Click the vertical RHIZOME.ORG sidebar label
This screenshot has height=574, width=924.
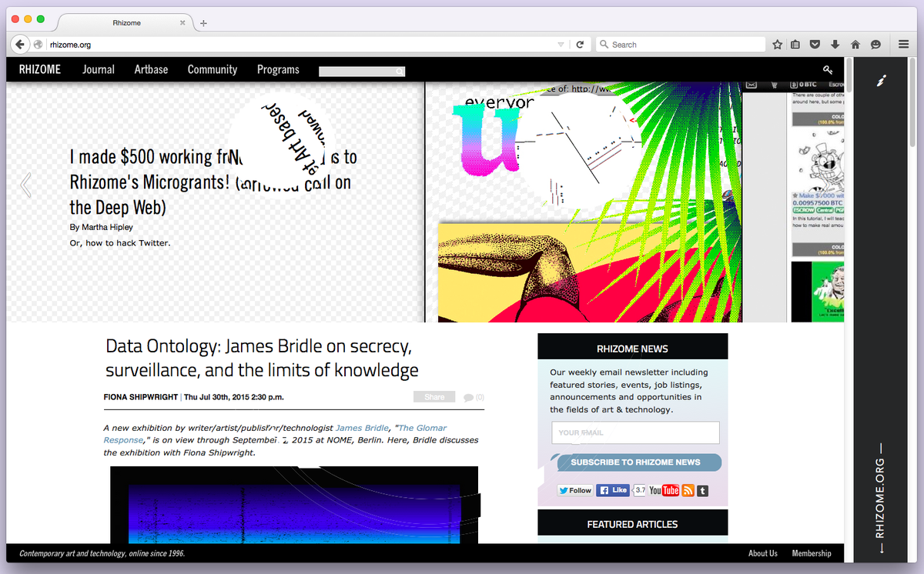point(881,498)
